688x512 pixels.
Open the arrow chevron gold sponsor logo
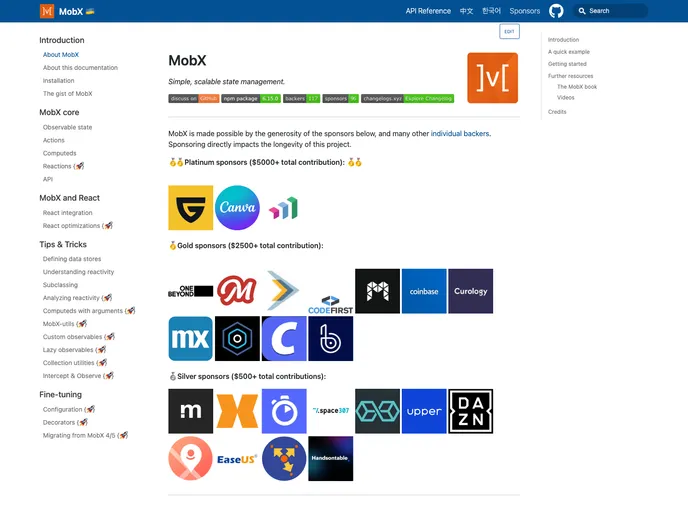[x=283, y=290]
